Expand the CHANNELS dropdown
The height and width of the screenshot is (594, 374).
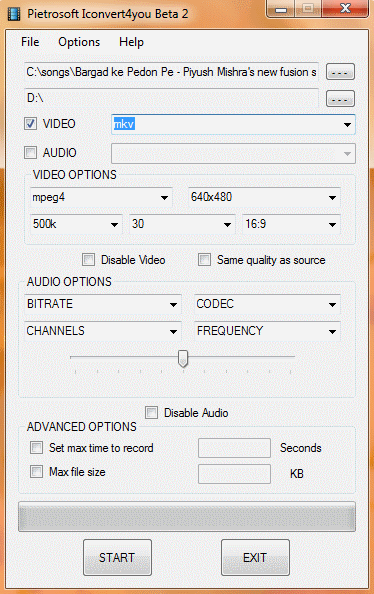click(x=103, y=331)
